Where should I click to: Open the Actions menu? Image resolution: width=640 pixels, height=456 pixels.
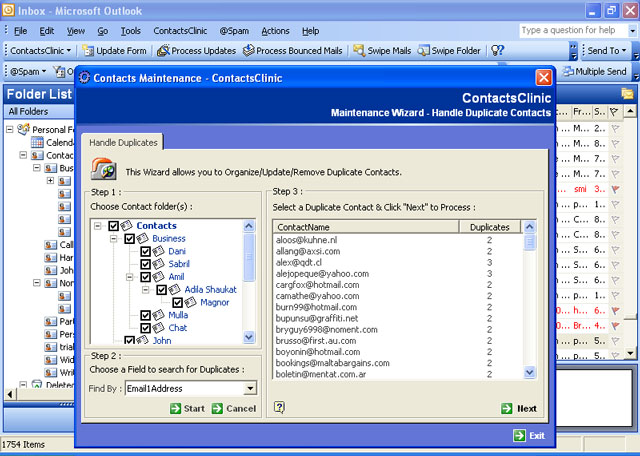click(275, 31)
